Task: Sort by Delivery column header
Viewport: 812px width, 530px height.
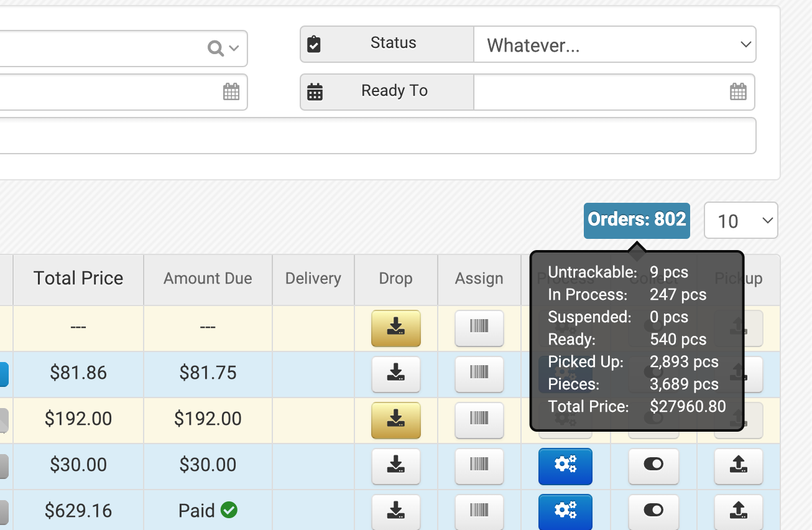Action: 313,279
